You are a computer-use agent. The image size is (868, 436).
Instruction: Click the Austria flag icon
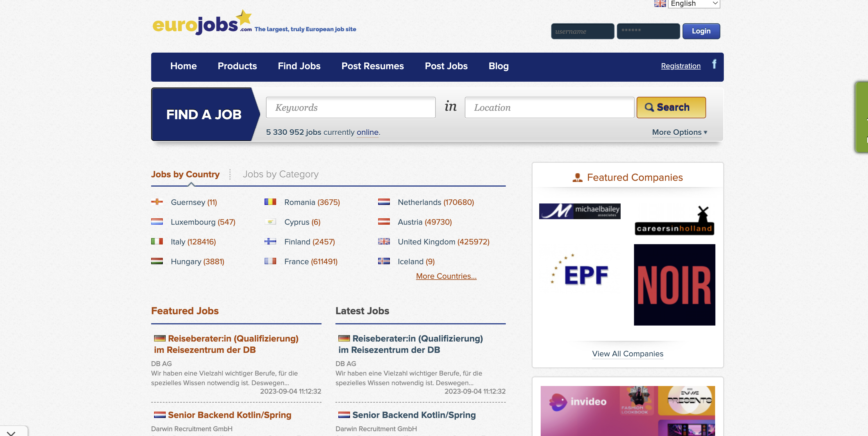click(x=384, y=222)
